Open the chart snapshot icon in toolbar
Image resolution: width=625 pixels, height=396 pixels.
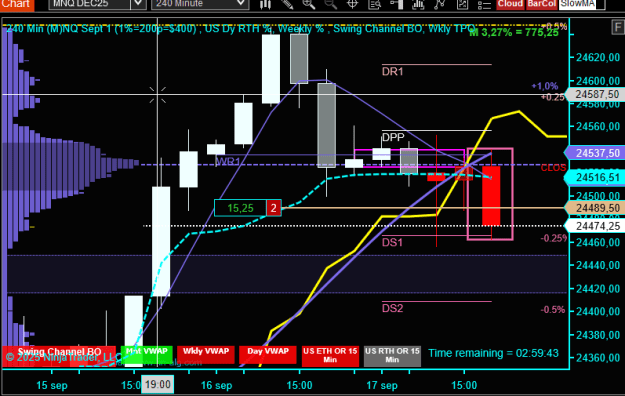pyautogui.click(x=462, y=4)
